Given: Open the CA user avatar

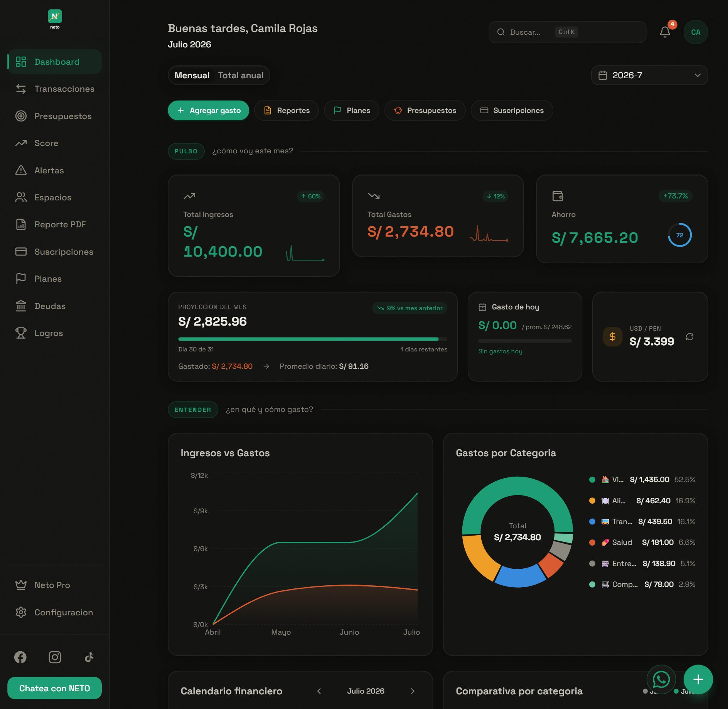Looking at the screenshot, I should tap(696, 32).
